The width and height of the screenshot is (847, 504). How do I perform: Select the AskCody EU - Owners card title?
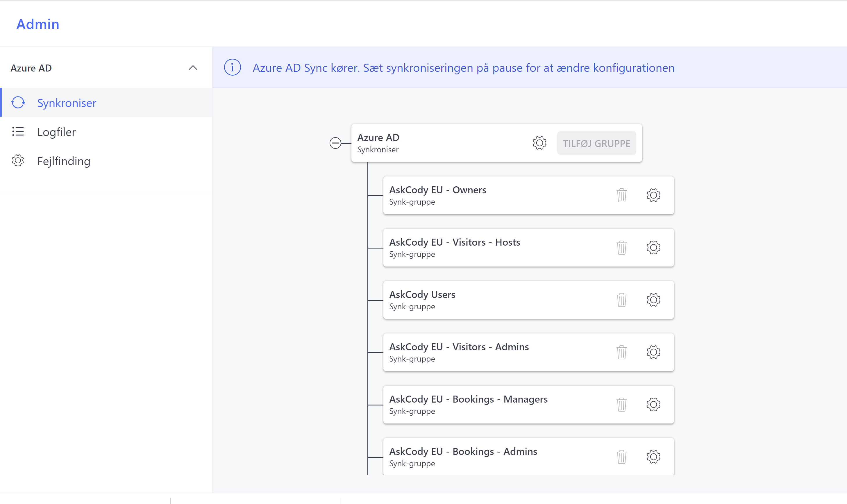point(437,190)
